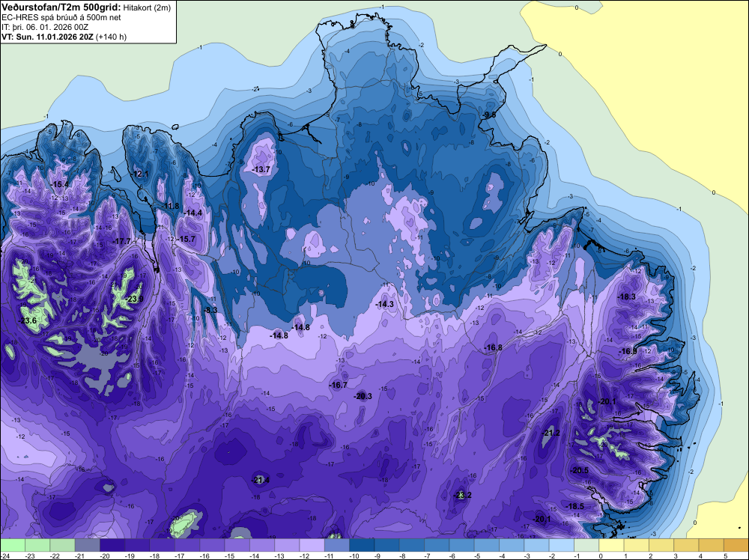Screen dimensions: 749x560
Task: Click the -20.3 temperature label
Action: 363,396
